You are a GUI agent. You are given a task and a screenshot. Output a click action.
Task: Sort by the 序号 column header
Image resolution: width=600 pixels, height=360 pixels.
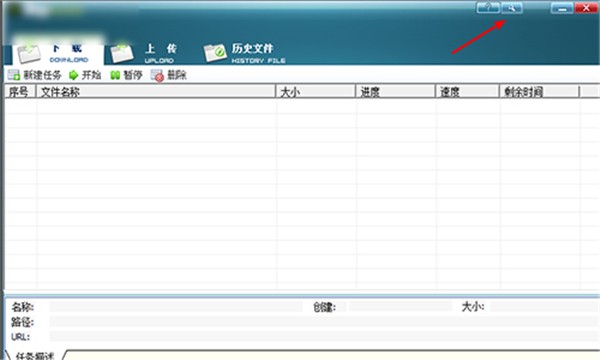[x=20, y=92]
